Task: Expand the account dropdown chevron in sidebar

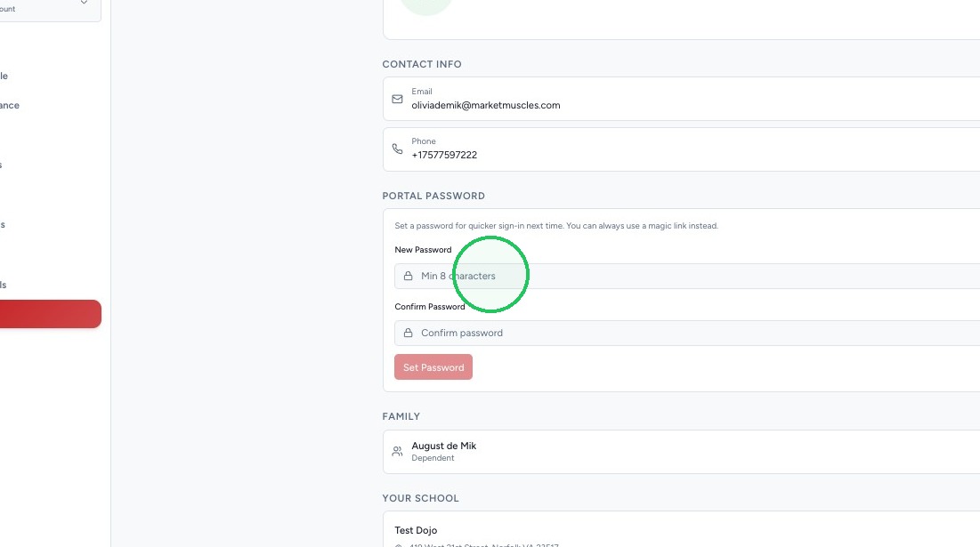Action: click(84, 3)
